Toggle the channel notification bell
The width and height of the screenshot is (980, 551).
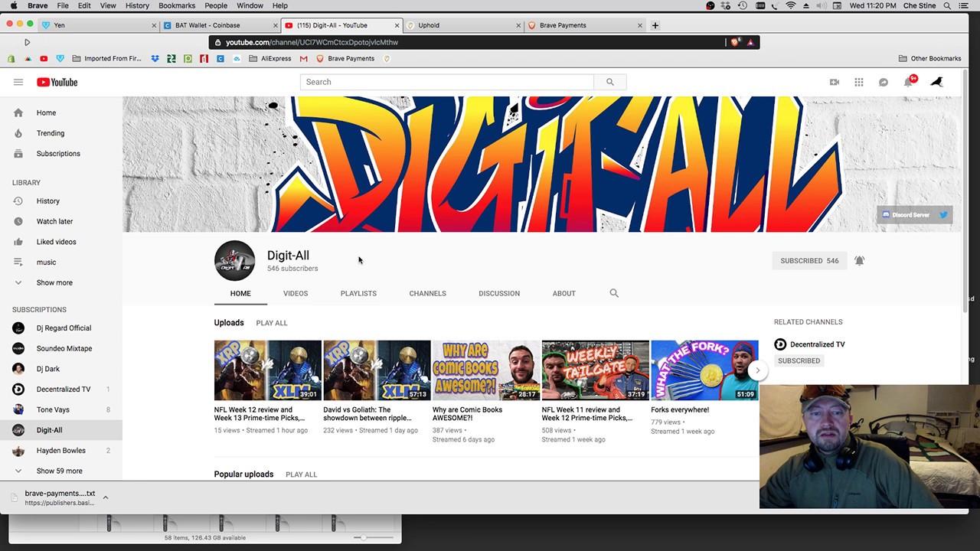859,261
